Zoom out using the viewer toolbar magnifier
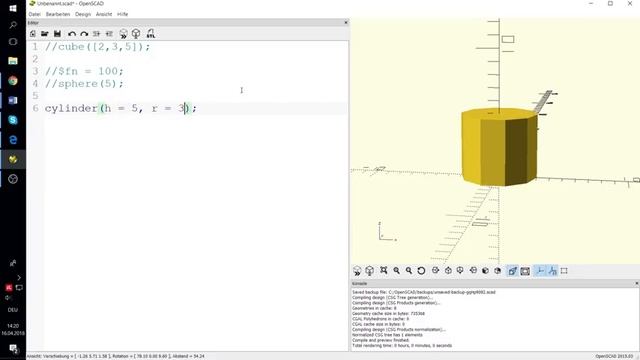 409,271
